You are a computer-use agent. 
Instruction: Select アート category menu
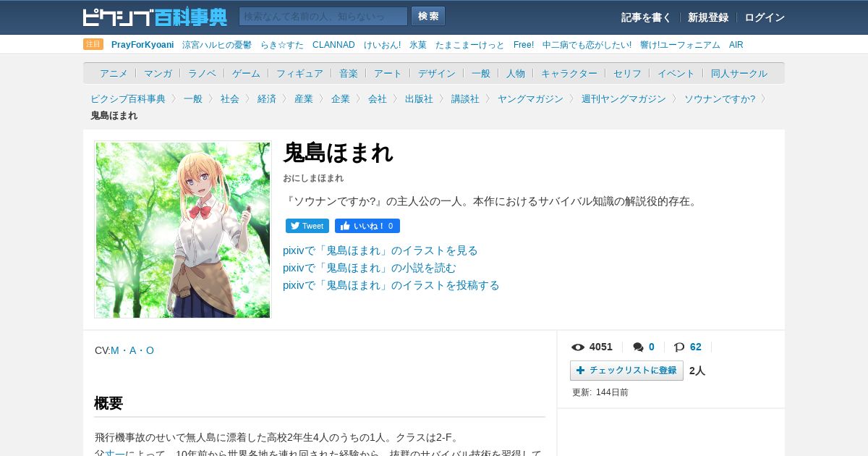(388, 73)
